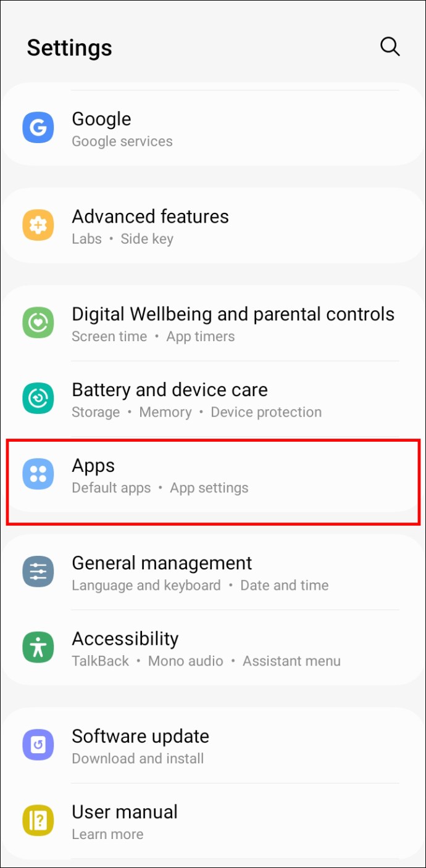
Task: Tap the green Accessibility person icon
Action: point(38,647)
